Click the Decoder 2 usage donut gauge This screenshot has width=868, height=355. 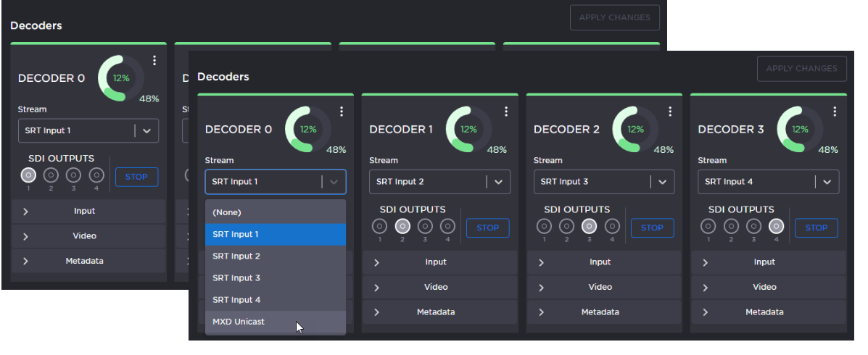[x=634, y=129]
